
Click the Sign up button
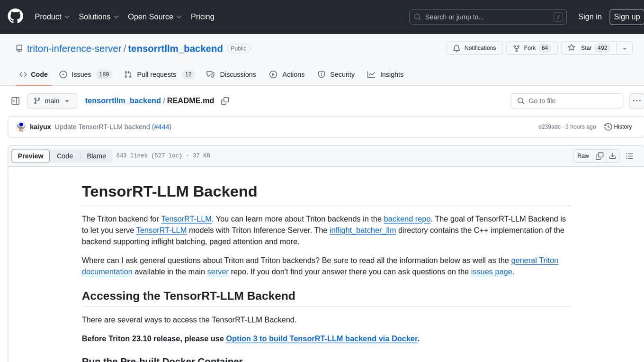coord(627,17)
